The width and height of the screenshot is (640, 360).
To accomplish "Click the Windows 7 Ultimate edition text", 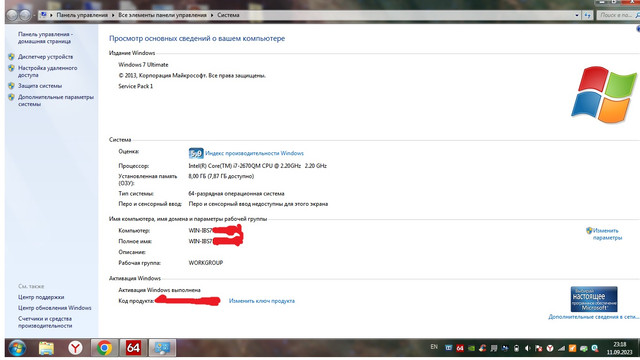I will 143,64.
